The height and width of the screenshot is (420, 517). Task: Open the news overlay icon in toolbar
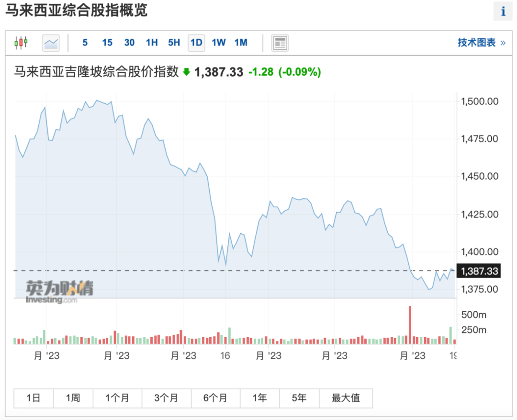pyautogui.click(x=280, y=43)
